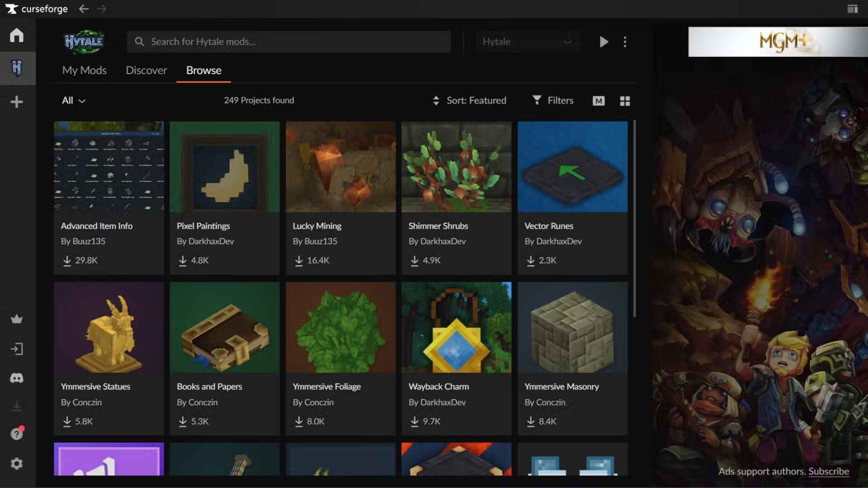Image resolution: width=868 pixels, height=488 pixels.
Task: Open the Discover tab
Action: coord(146,70)
